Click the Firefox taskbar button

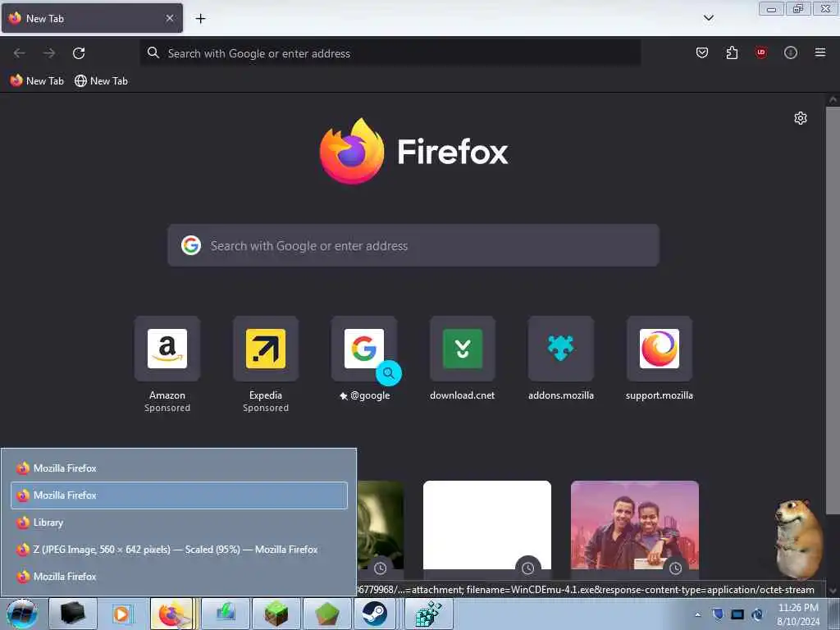click(x=171, y=614)
